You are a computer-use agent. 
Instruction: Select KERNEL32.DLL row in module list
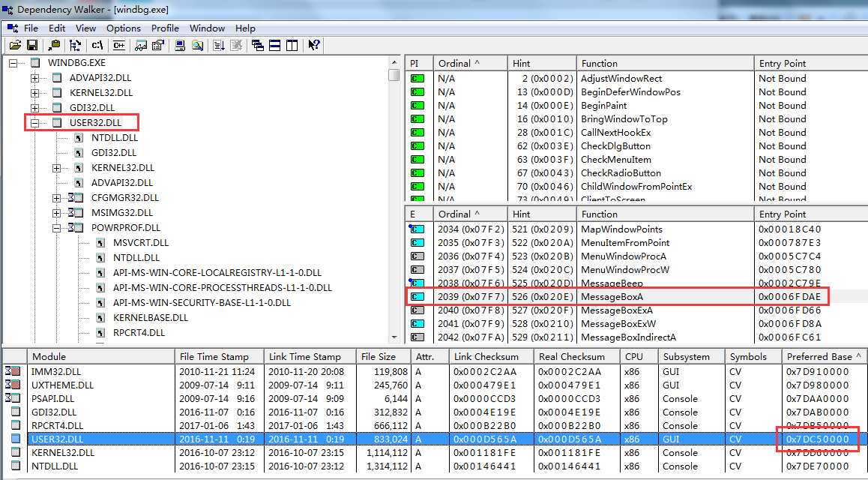tap(435, 452)
